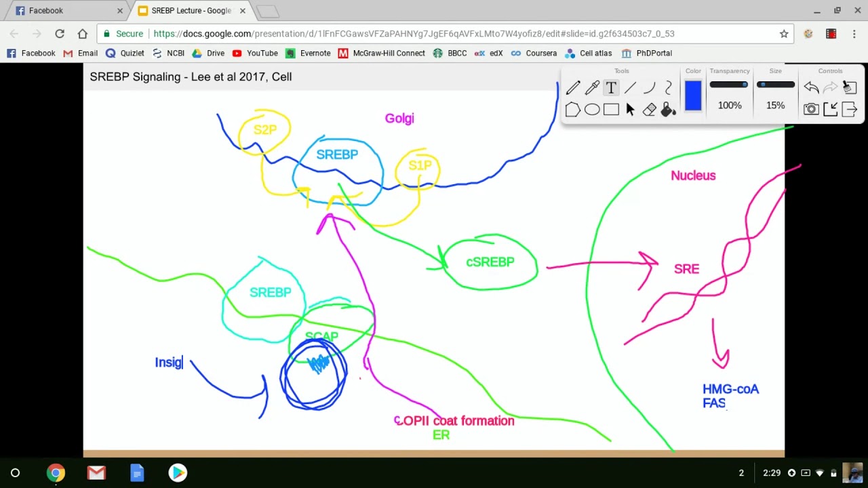Screen dimensions: 868x488
Task: Open the edX bookmark
Action: pyautogui.click(x=489, y=53)
